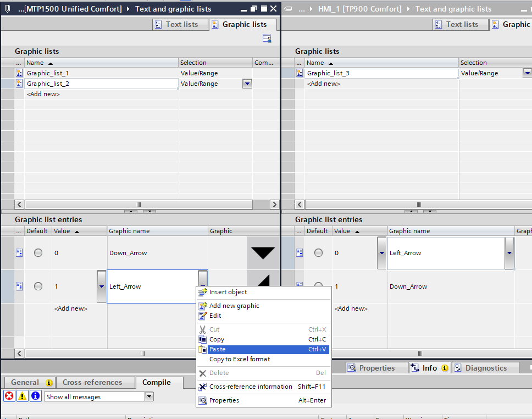Click scroll left arrow in left Graphic lists table
Image resolution: width=532 pixels, height=419 pixels.
[19, 205]
